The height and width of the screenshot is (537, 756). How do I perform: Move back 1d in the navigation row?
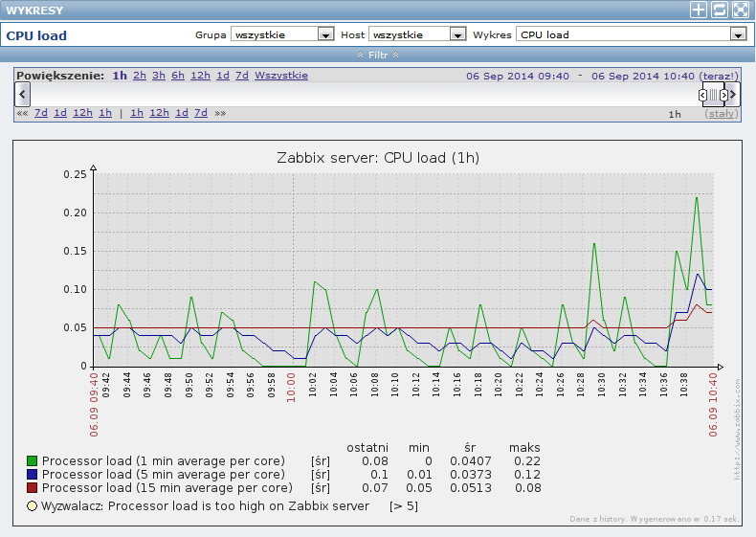pyautogui.click(x=60, y=113)
